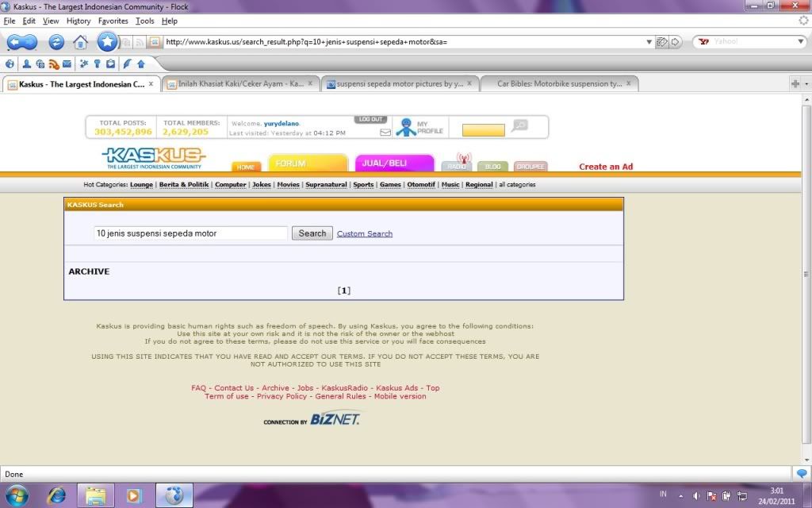Open the Berita & Politik category link
The height and width of the screenshot is (508, 812).
184,184
